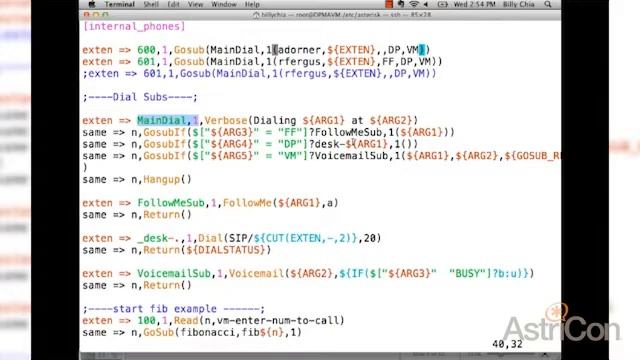Click the Return(${DIALSTATUS}) line

(176, 250)
